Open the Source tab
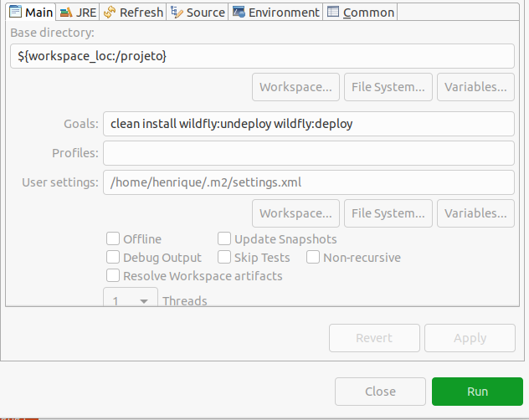The height and width of the screenshot is (420, 529). [198, 13]
